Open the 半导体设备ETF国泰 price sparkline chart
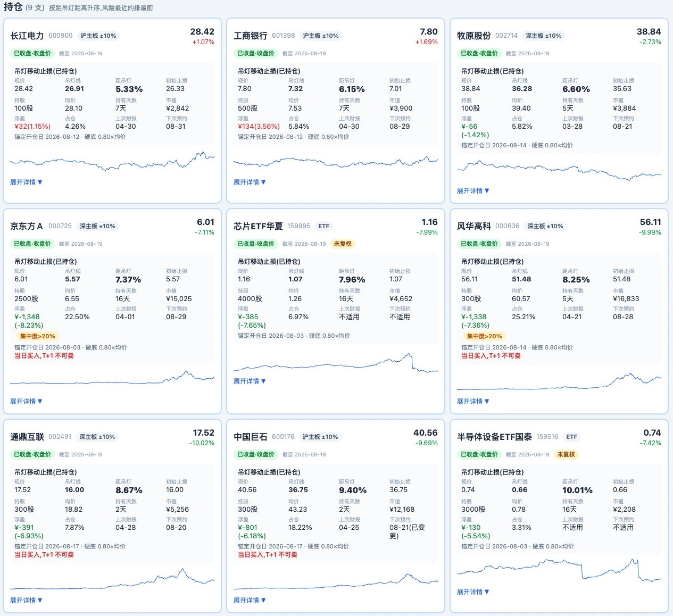Viewport: 673px width, 616px height. pyautogui.click(x=559, y=570)
